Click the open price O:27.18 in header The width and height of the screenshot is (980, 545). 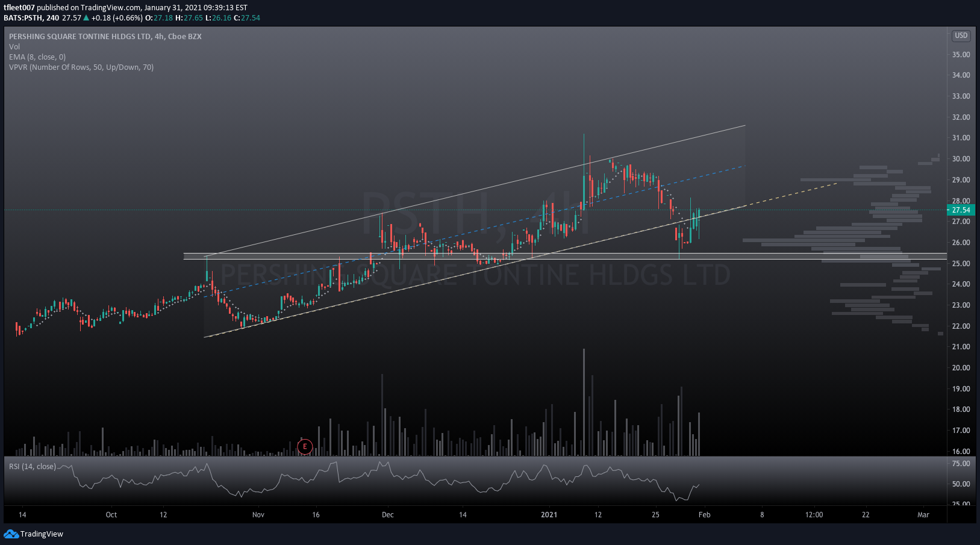(x=159, y=18)
